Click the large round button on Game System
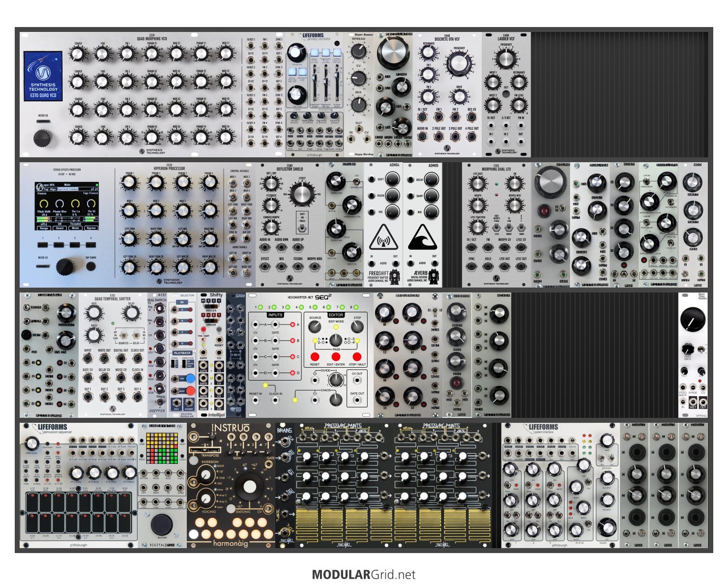Viewport: 728px width, 585px height. pos(162,525)
